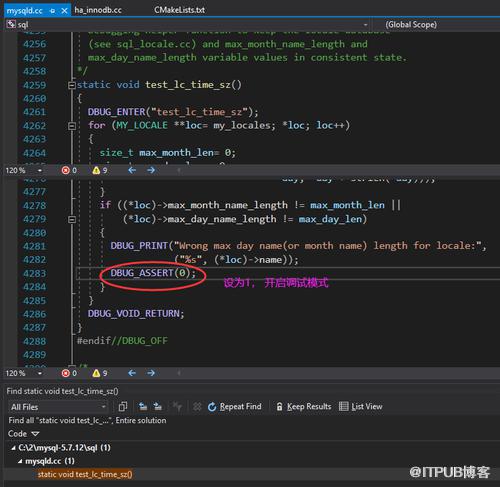Screen dimensions: 500x487
Task: Click size_t max_month_len= 0; on line 4264
Action: pos(168,153)
